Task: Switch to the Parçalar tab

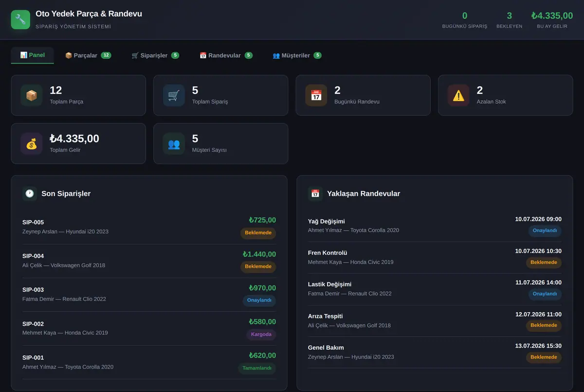Action: coord(88,55)
